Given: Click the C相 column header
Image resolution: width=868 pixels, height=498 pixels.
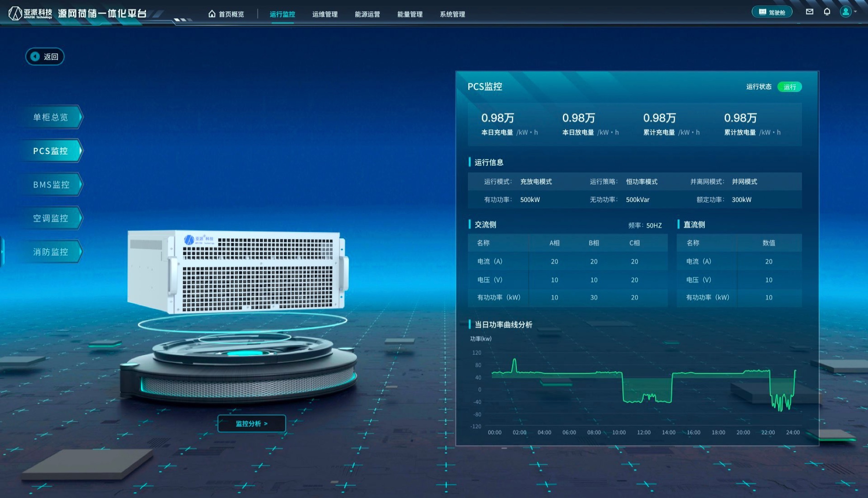Looking at the screenshot, I should pyautogui.click(x=635, y=243).
